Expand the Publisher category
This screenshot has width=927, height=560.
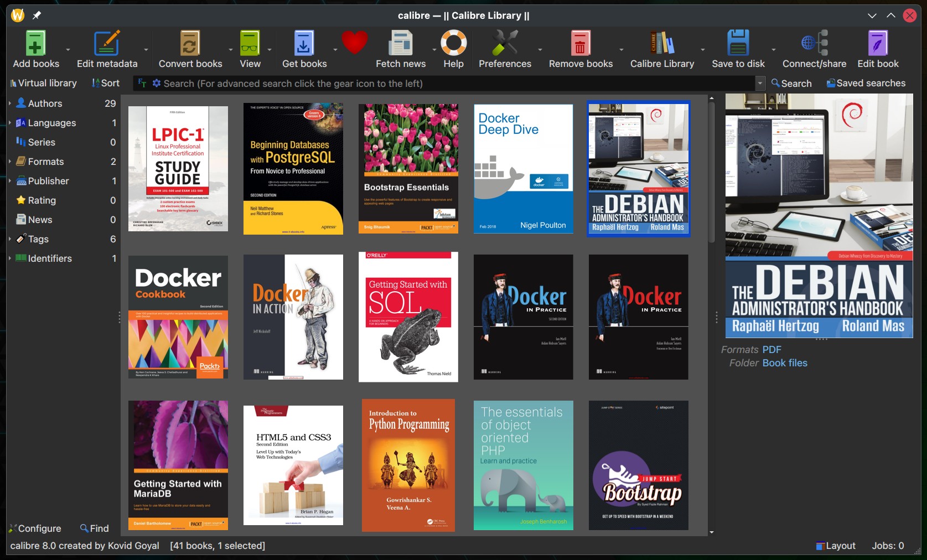[x=9, y=180]
